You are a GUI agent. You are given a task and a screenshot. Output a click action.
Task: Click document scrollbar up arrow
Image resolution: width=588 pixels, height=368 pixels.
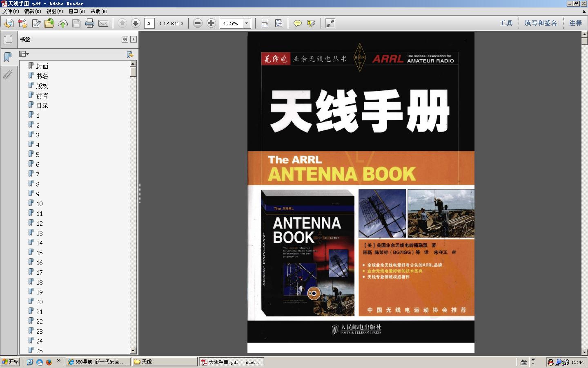(x=584, y=35)
